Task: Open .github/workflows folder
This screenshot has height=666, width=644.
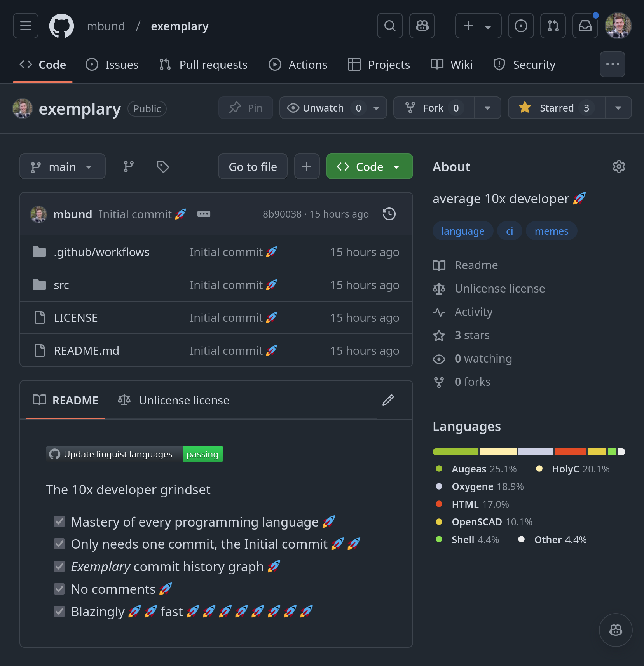Action: (102, 252)
